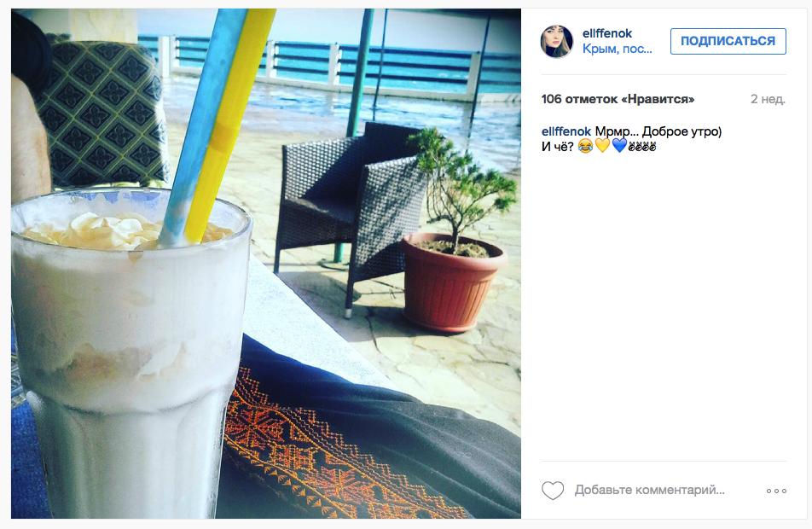
Task: Click the wicker chair in the photo
Action: click(x=350, y=207)
